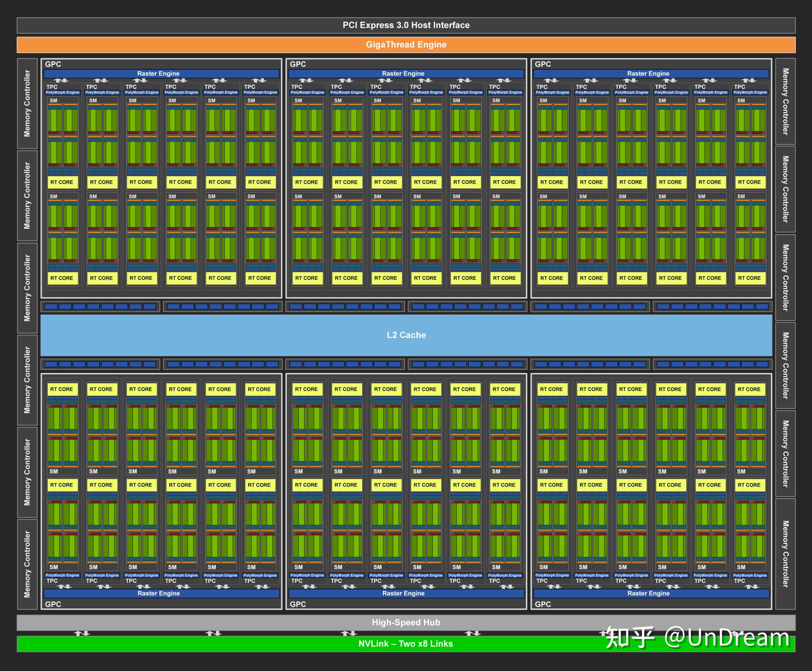Select the orange GigaThread Engine block
This screenshot has width=812, height=671.
click(406, 44)
